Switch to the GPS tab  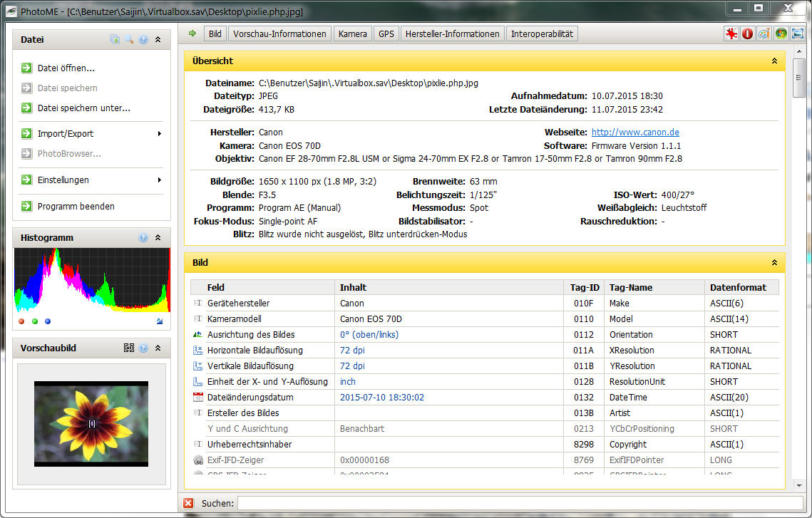(x=386, y=33)
